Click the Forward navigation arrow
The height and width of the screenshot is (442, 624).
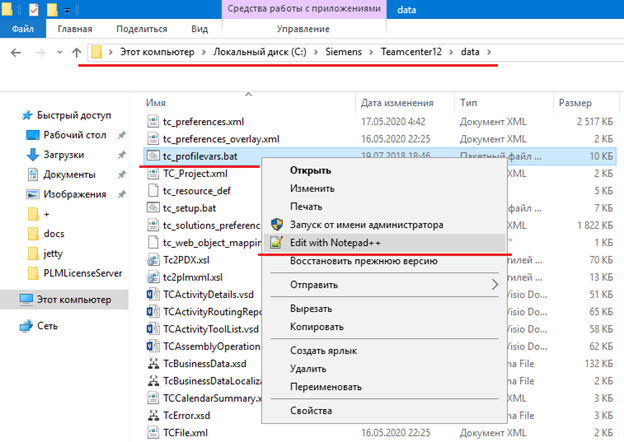(40, 52)
